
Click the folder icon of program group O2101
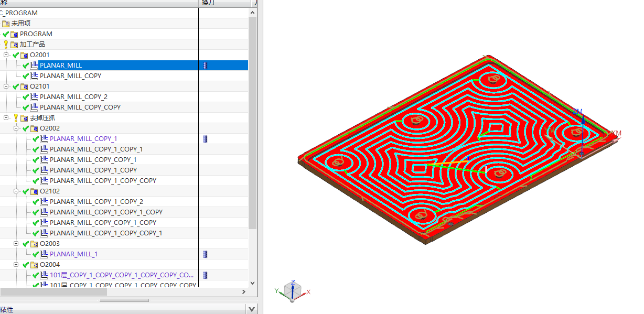(24, 86)
